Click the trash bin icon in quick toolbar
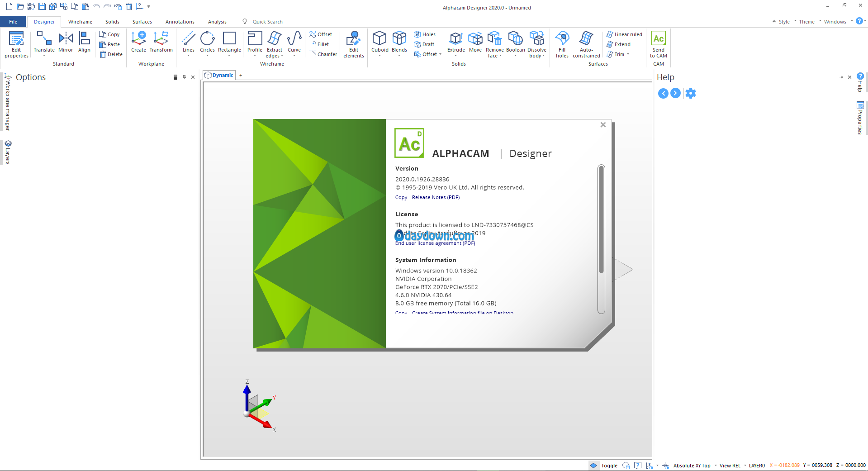The height and width of the screenshot is (471, 868). point(129,6)
